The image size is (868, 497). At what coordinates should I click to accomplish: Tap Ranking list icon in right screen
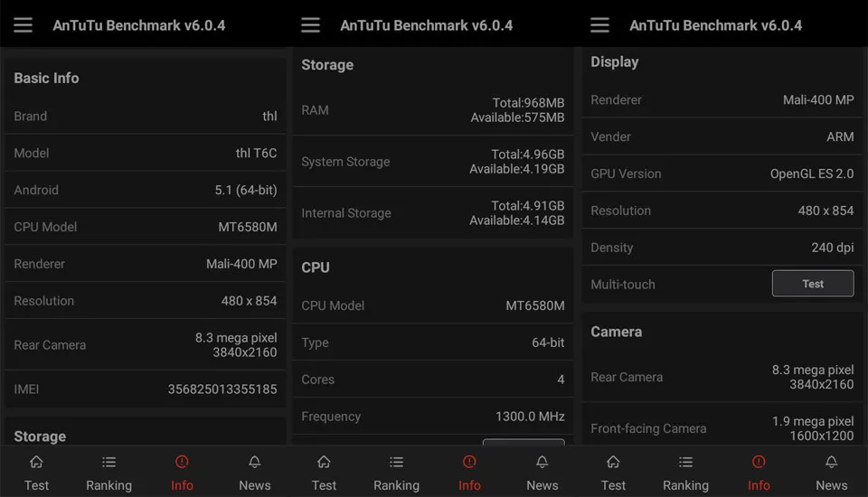coord(686,462)
